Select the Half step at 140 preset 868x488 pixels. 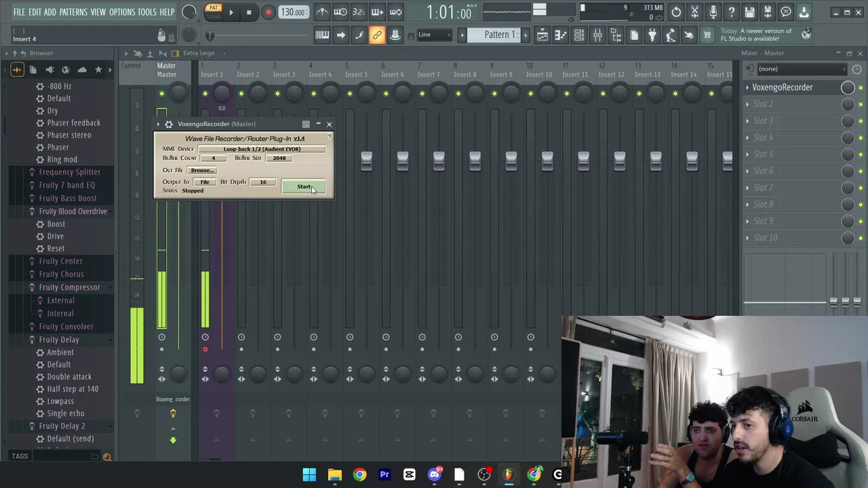click(73, 389)
